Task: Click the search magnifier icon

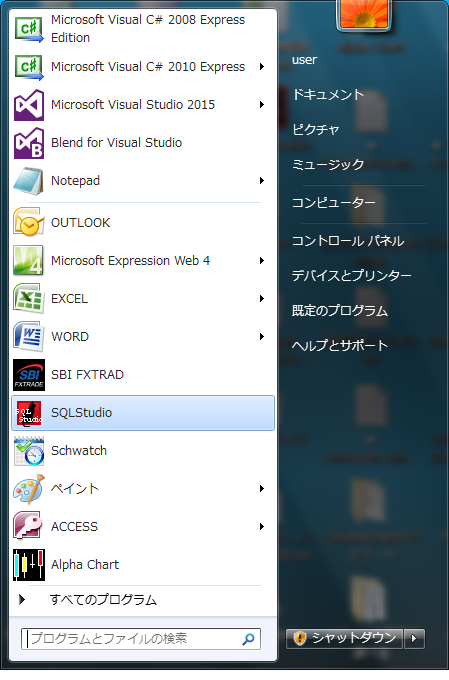Action: click(249, 639)
